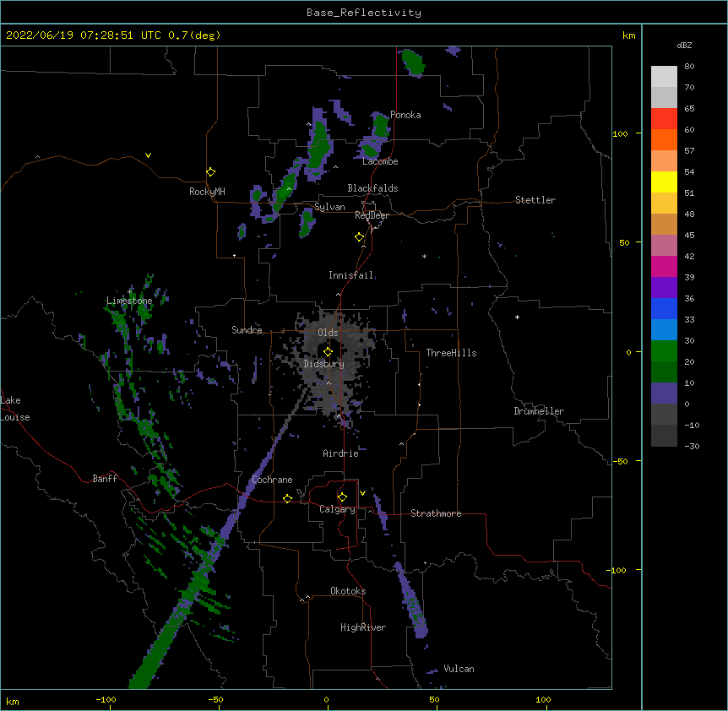Click the Drumheller city label
The width and height of the screenshot is (728, 711).
coord(539,411)
